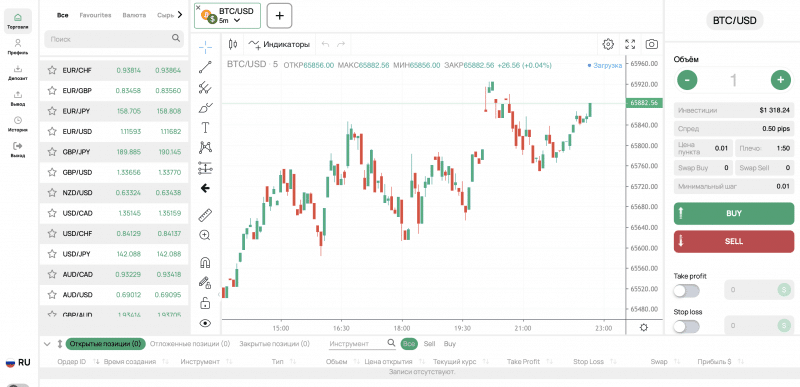Click the Поиск search field
This screenshot has height=387, width=800.
113,39
